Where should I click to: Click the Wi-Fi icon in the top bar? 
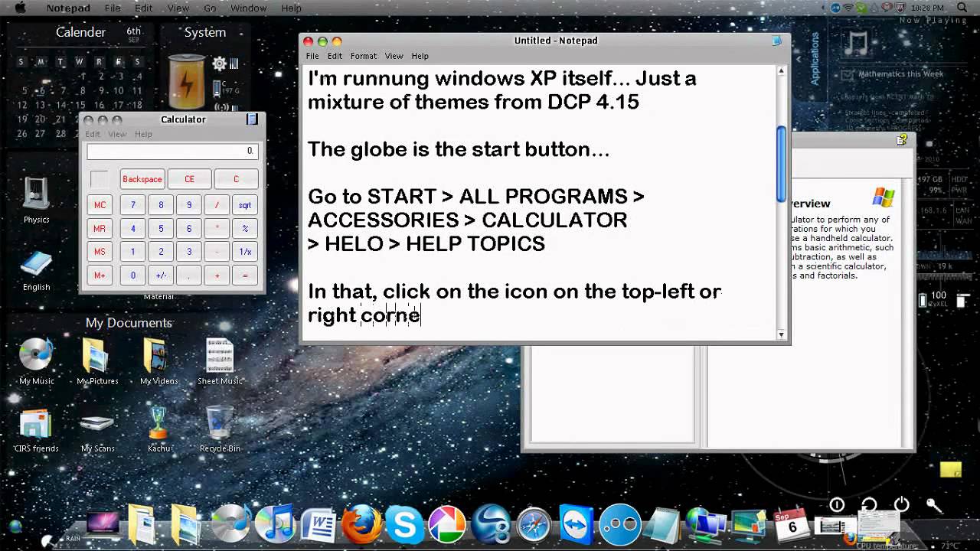(x=848, y=8)
